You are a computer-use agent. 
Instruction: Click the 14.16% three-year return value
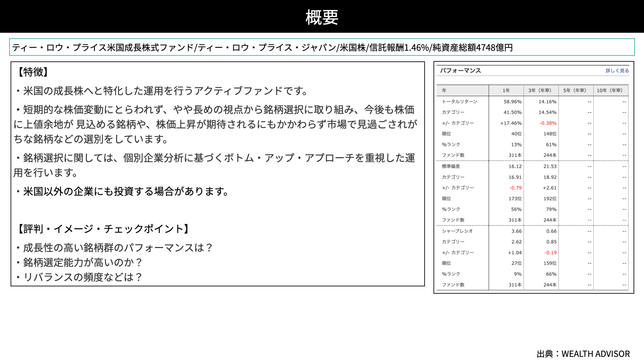click(x=547, y=102)
